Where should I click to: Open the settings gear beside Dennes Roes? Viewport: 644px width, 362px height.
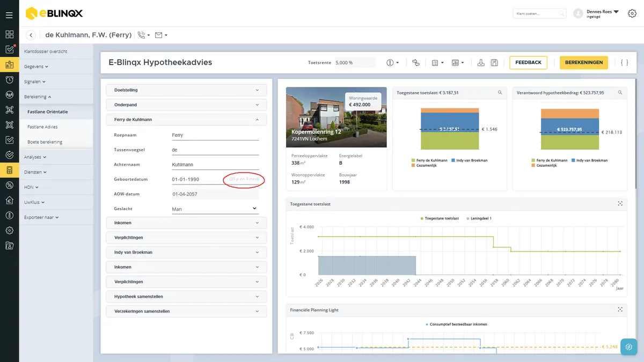[632, 13]
